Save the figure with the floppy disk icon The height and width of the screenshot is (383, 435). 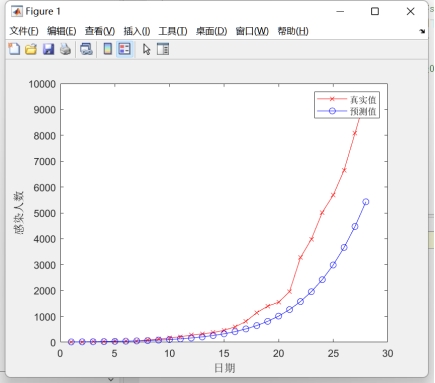point(48,49)
